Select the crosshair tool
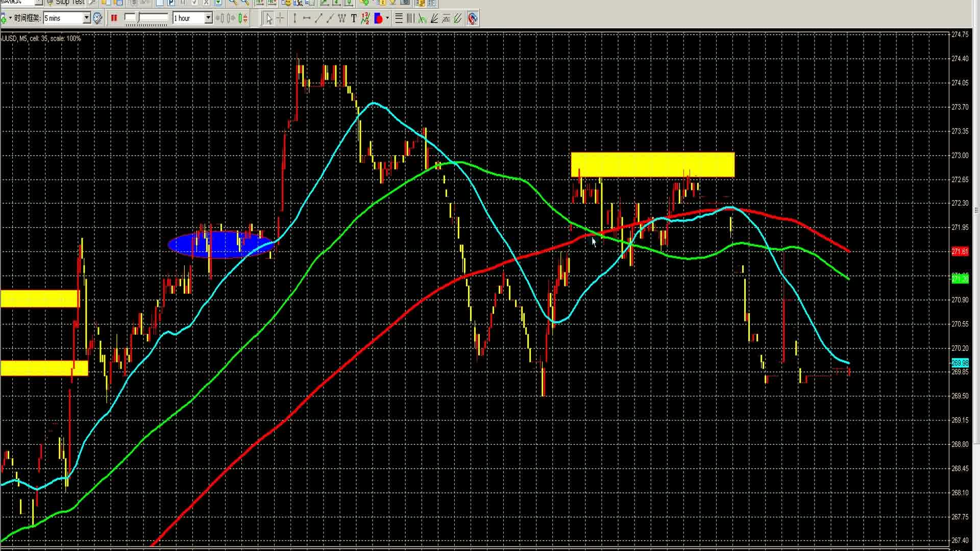Screen dimensions: 980x551 280,19
